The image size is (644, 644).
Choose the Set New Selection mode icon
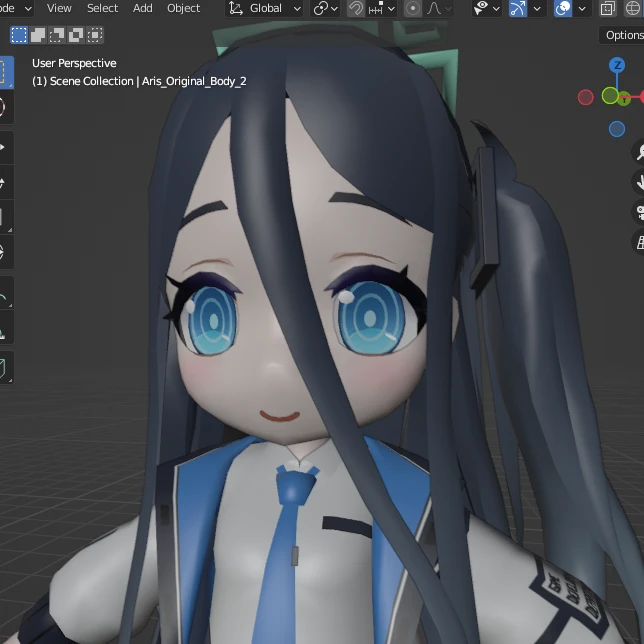pyautogui.click(x=19, y=35)
